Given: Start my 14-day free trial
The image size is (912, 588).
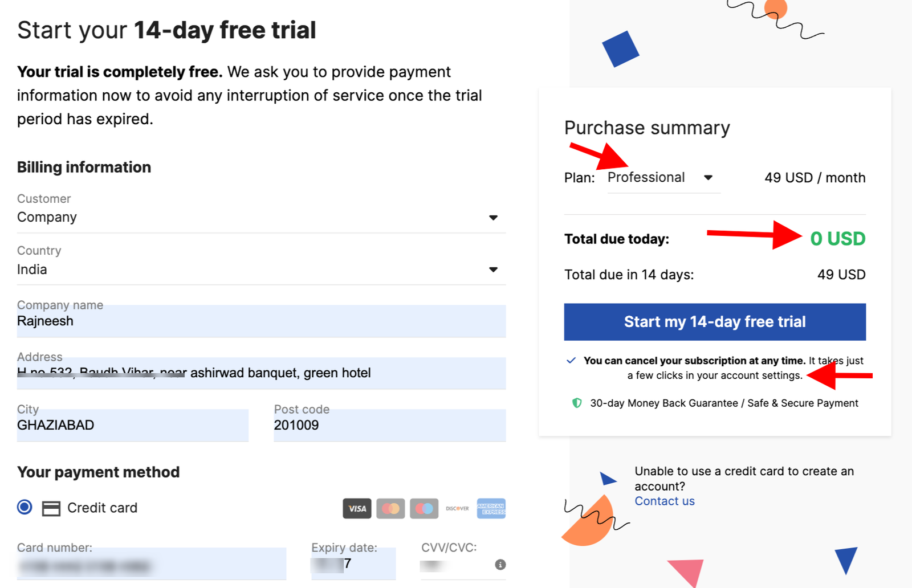Looking at the screenshot, I should 715,322.
